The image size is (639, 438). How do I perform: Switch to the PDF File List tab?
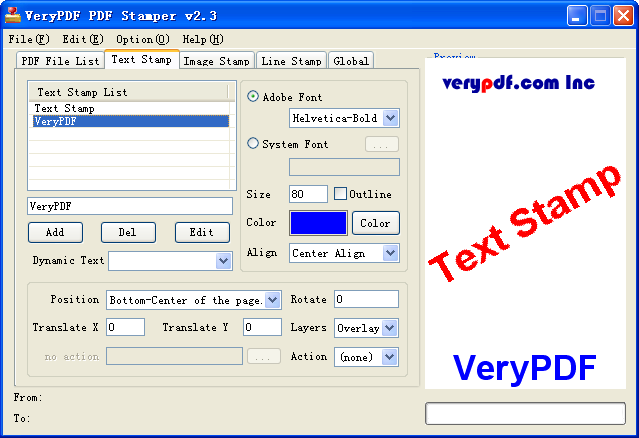click(60, 61)
